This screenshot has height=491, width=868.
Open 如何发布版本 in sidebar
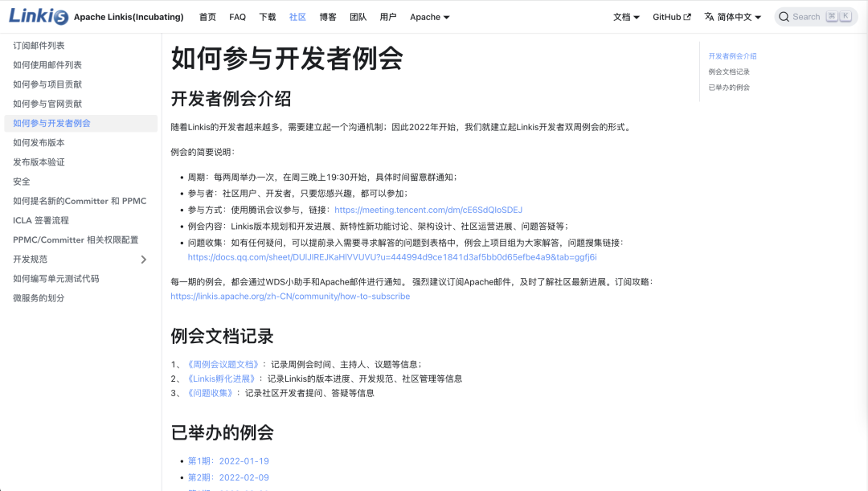coord(81,142)
